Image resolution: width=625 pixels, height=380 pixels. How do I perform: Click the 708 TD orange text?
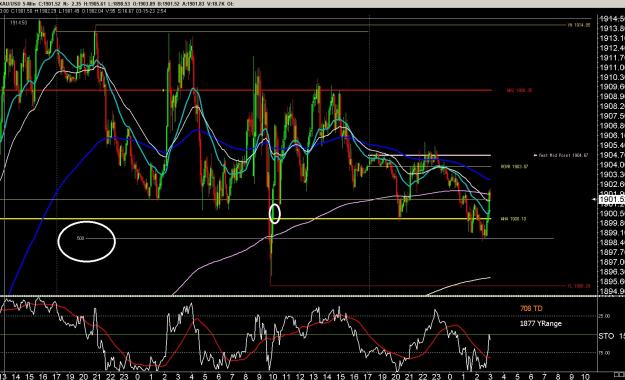[x=531, y=308]
